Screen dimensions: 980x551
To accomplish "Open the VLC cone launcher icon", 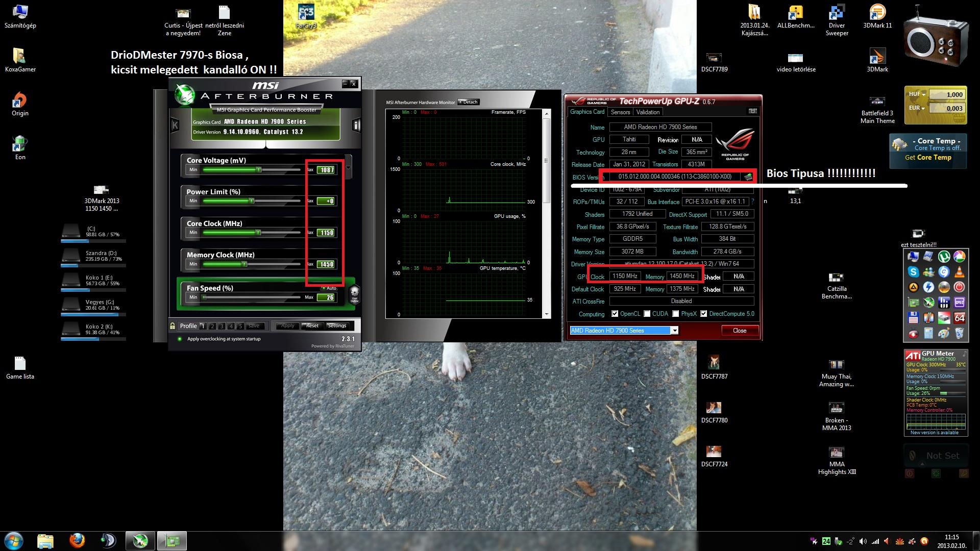I will point(960,272).
